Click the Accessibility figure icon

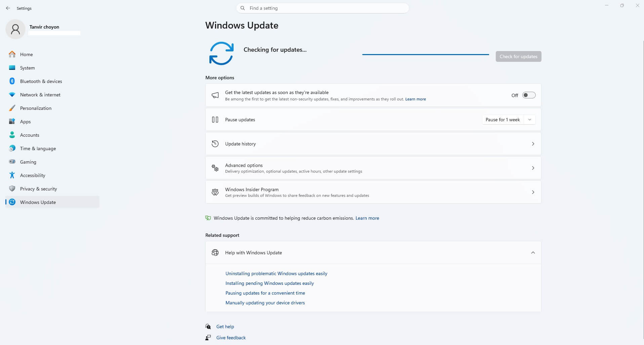(12, 175)
